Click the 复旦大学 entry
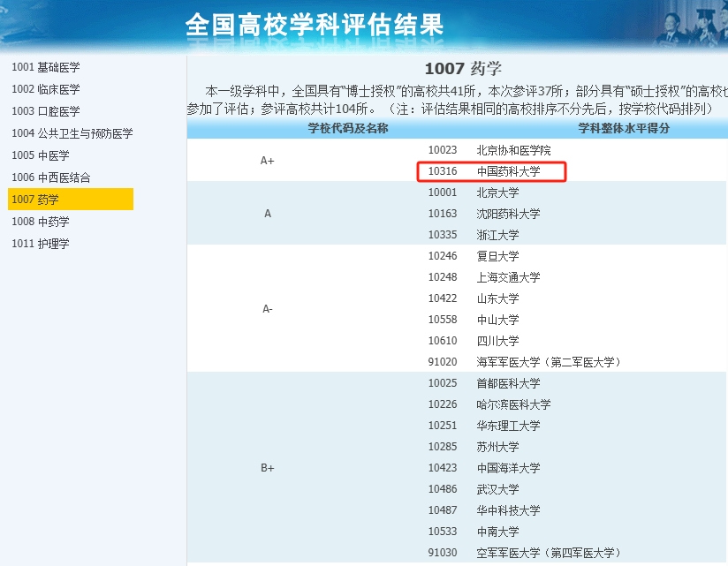Screen dimensions: 728x566 (497, 256)
